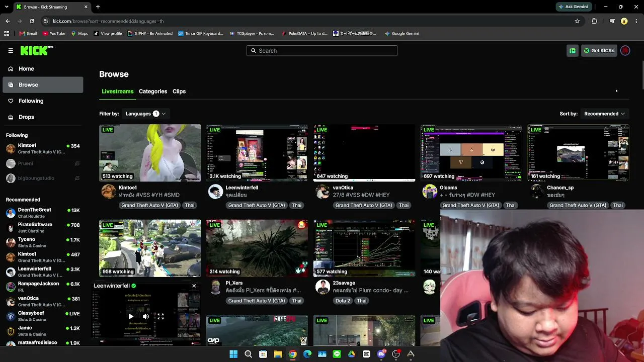Open Drops in the sidebar

(43, 117)
